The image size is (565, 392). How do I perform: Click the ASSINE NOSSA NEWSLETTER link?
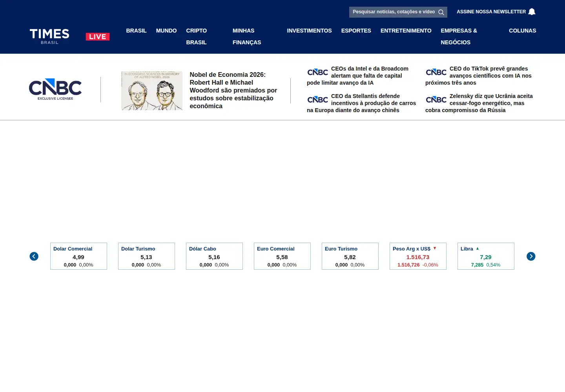(x=491, y=12)
